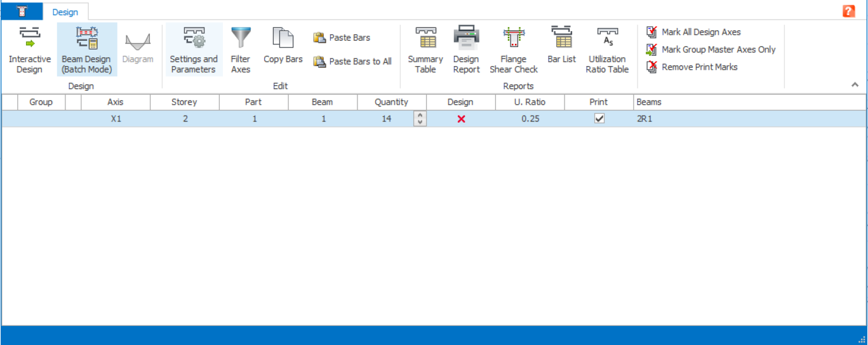Viewport: 868px width, 345px height.
Task: Click the Filter Axes funnel icon
Action: click(x=241, y=39)
